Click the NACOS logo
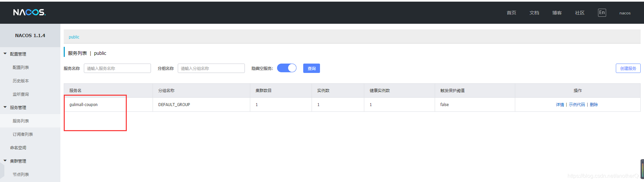Viewport: 644px width, 182px height. coord(30,12)
